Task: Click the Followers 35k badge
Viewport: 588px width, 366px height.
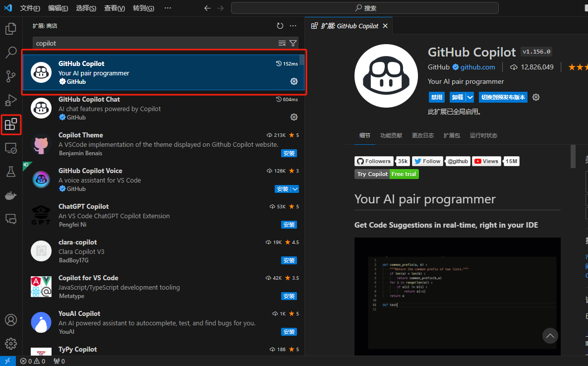Action: 382,161
